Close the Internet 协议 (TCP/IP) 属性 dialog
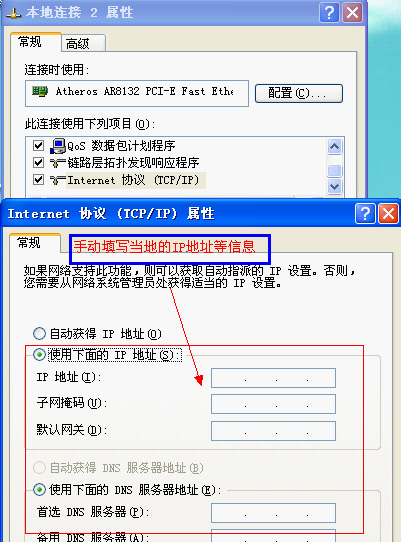This screenshot has width=402, height=543. pos(388,214)
